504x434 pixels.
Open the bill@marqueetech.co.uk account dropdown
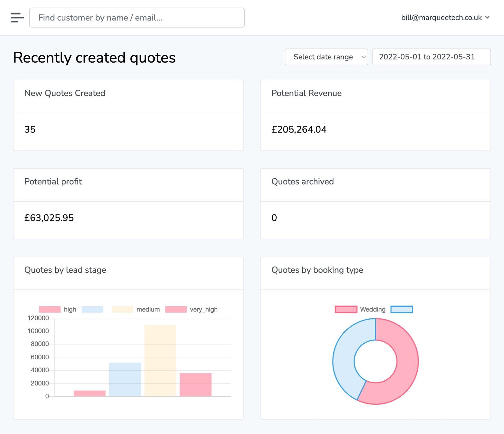pyautogui.click(x=445, y=18)
